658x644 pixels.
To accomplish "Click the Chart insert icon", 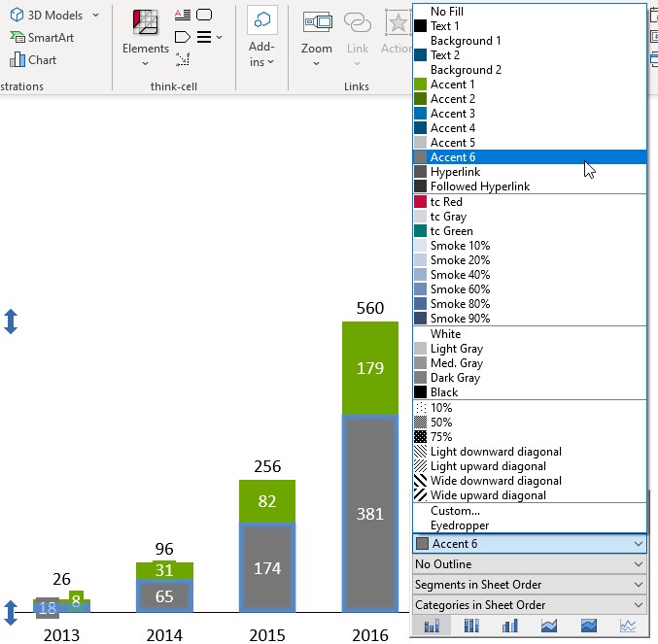I will coord(33,60).
